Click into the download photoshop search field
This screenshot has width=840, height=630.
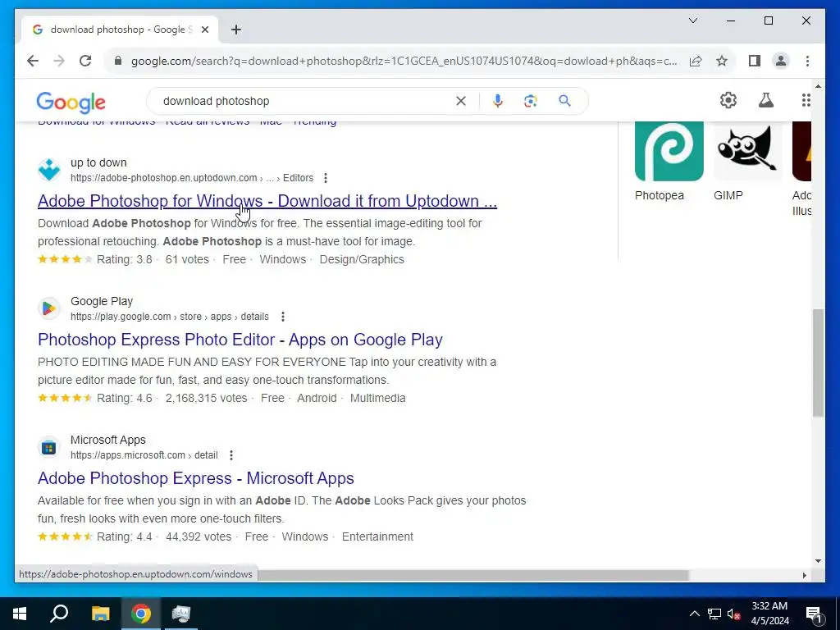coord(305,101)
